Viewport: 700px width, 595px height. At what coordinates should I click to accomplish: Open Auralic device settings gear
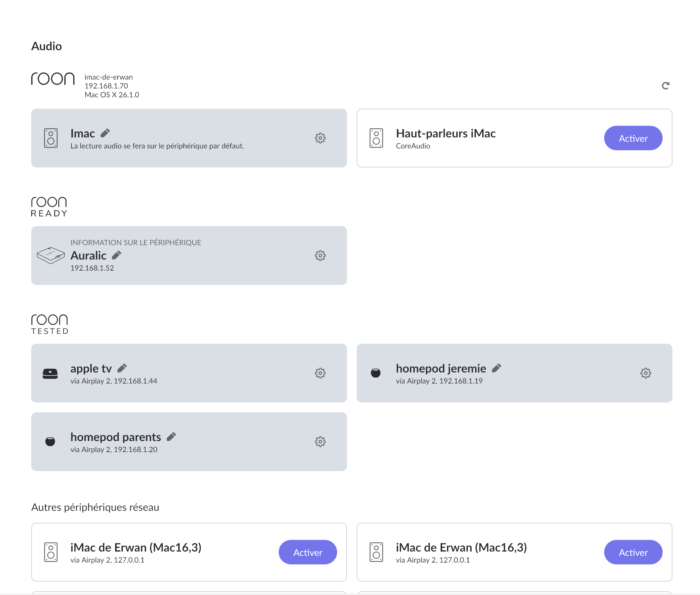click(x=320, y=256)
